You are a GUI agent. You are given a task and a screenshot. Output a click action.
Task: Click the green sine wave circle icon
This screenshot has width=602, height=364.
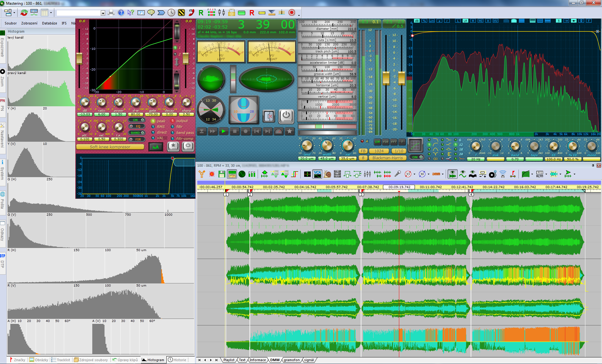click(242, 174)
